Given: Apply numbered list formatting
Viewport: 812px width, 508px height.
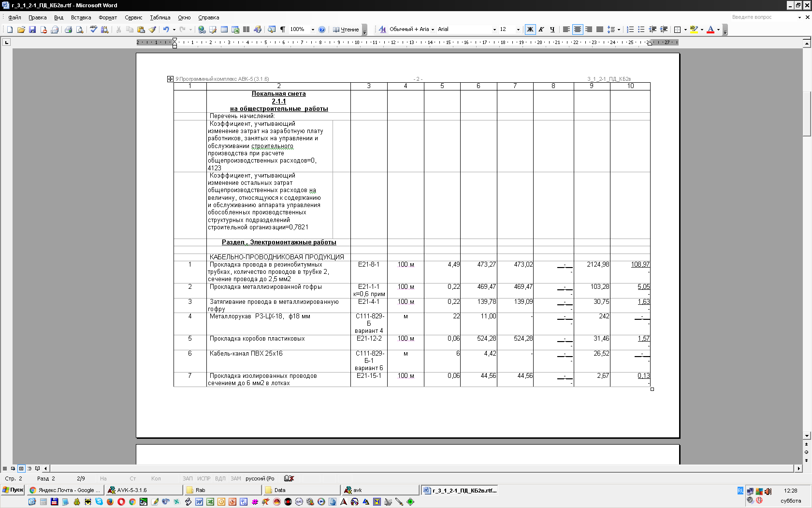Looking at the screenshot, I should click(630, 30).
